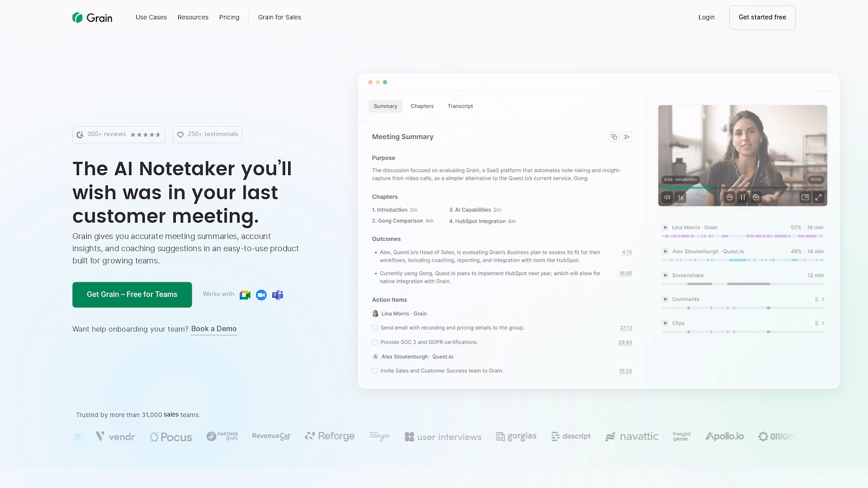The image size is (868, 488).
Task: Switch to the Transcript tab
Action: coord(460,106)
